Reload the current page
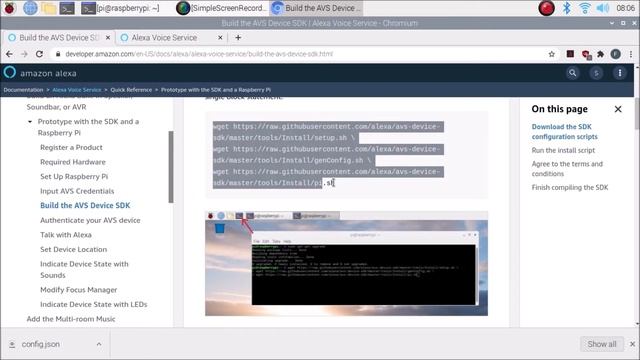 point(39,54)
